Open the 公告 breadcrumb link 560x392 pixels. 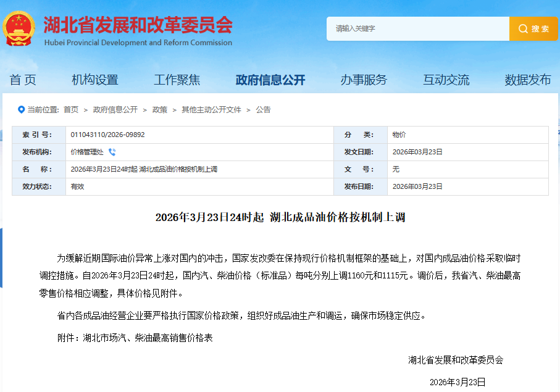tap(265, 109)
